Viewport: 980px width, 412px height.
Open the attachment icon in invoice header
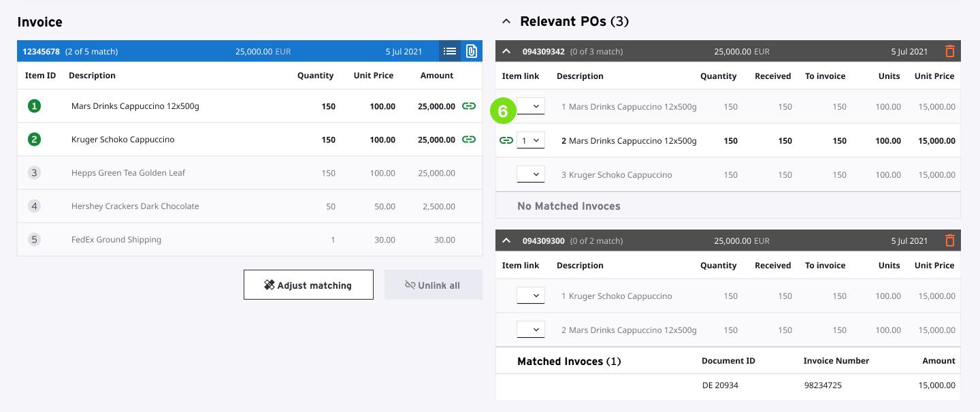click(x=472, y=51)
